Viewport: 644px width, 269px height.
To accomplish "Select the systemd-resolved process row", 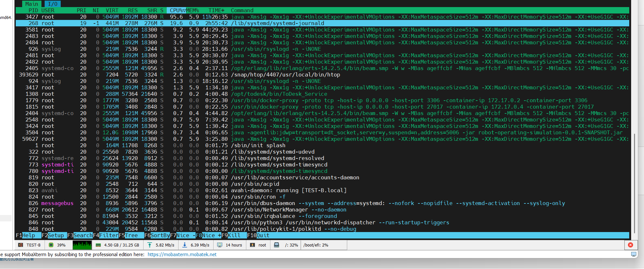I will (322, 158).
